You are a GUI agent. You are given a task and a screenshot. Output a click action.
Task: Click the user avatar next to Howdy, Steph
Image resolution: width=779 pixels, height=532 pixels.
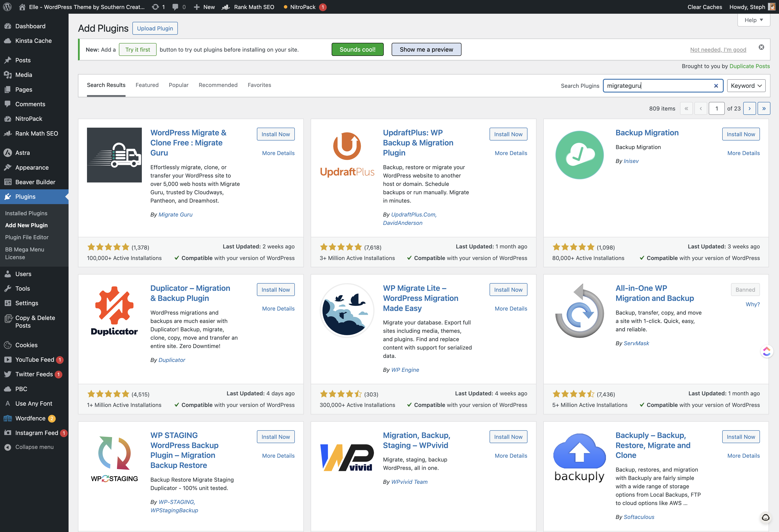(772, 7)
